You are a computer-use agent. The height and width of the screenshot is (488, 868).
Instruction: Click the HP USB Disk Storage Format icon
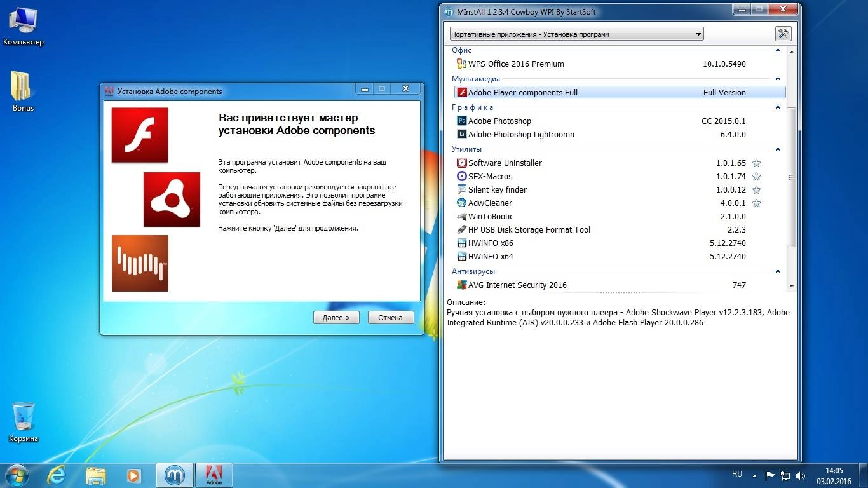pos(462,229)
